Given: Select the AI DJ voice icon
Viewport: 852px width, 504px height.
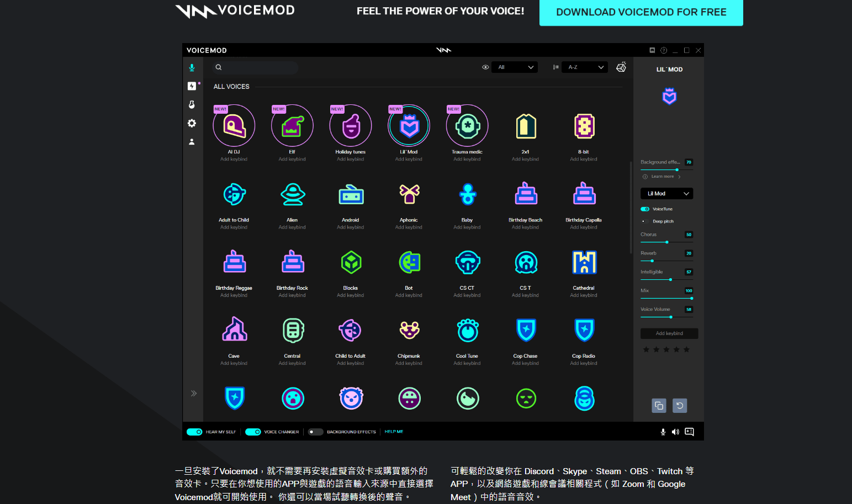Looking at the screenshot, I should (234, 126).
